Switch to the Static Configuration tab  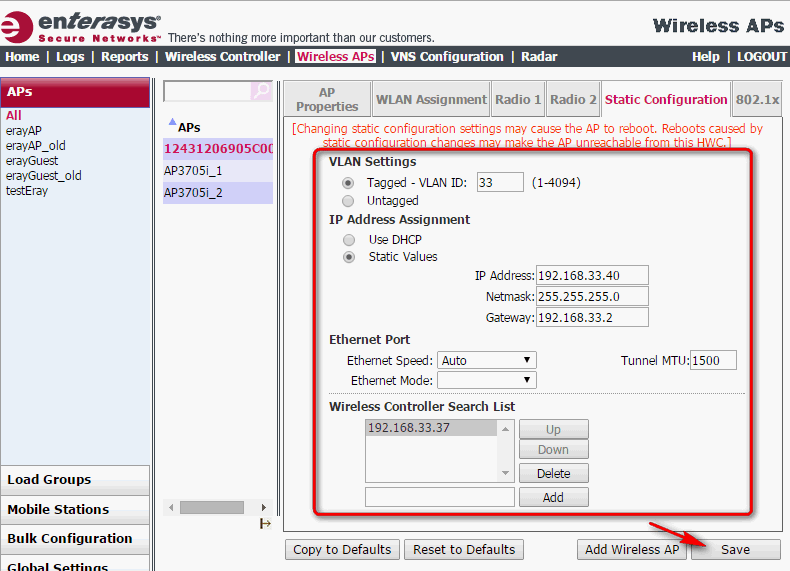(x=666, y=99)
